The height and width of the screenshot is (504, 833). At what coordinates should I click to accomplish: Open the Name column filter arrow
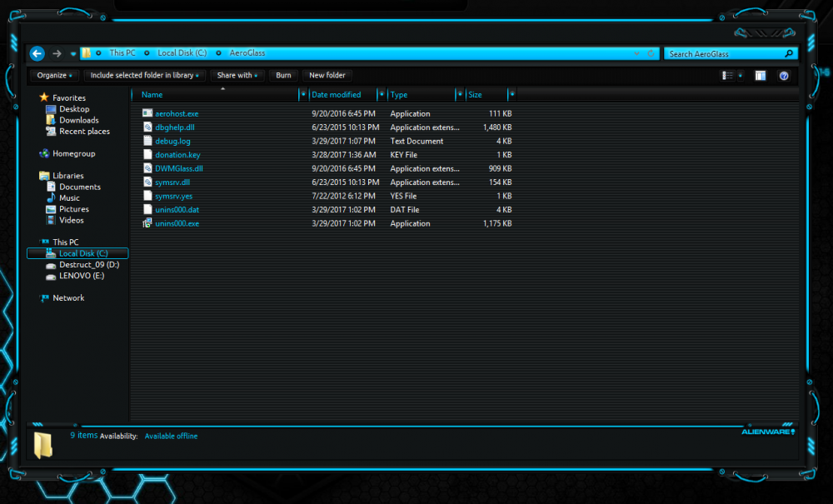click(302, 94)
